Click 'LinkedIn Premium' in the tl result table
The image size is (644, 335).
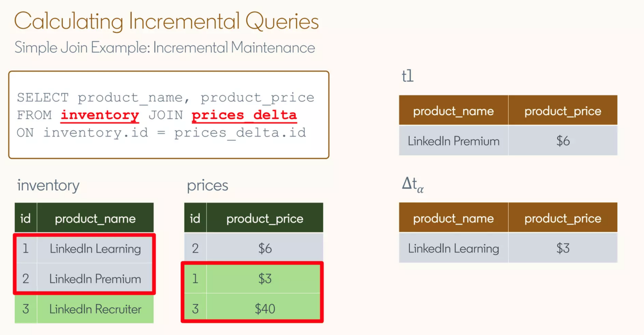[453, 141]
